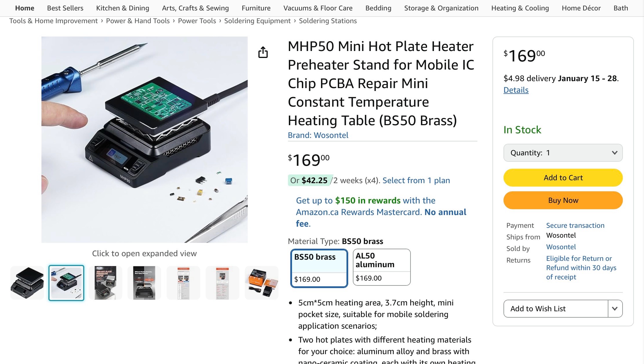Open the Vacuums & Floor Care menu

(x=318, y=8)
